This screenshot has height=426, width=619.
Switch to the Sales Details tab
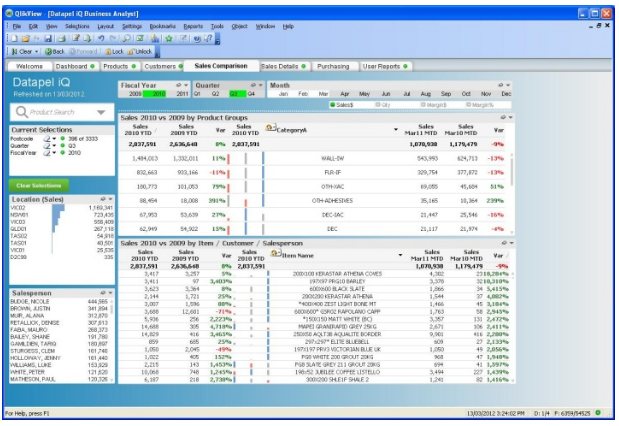(283, 66)
